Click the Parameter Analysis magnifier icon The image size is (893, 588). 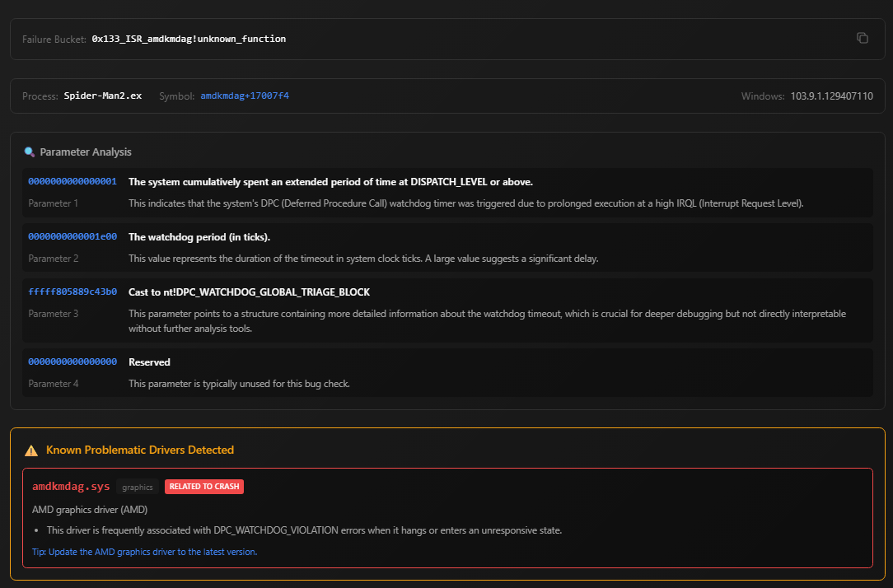(x=29, y=152)
